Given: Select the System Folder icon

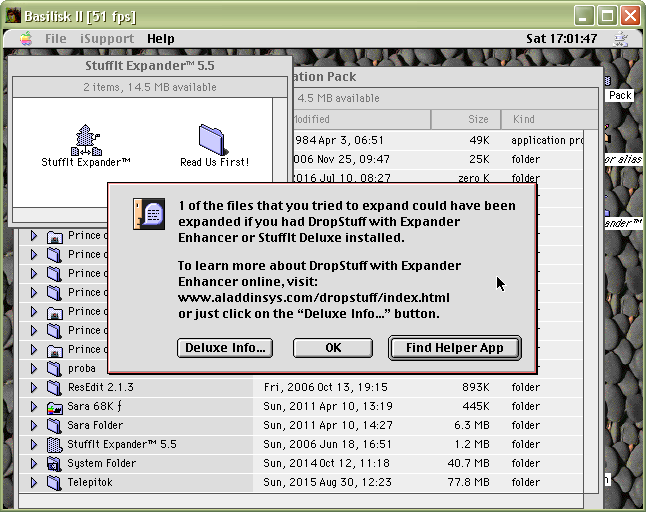Looking at the screenshot, I should (x=54, y=463).
